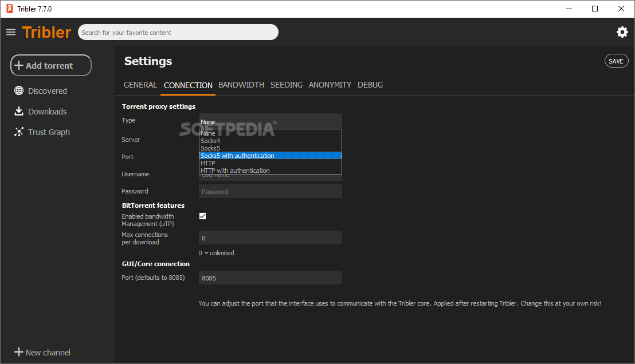Switch to the DEBUG tab
635x364 pixels.
click(370, 85)
